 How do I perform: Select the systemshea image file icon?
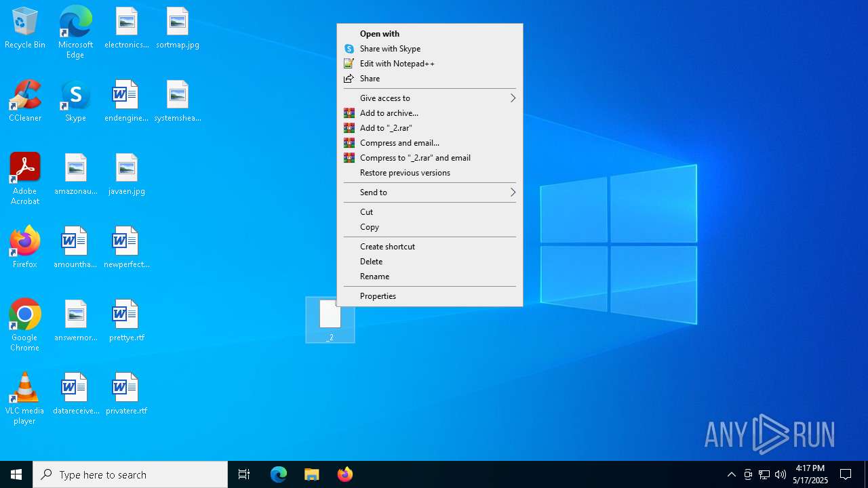click(x=177, y=102)
